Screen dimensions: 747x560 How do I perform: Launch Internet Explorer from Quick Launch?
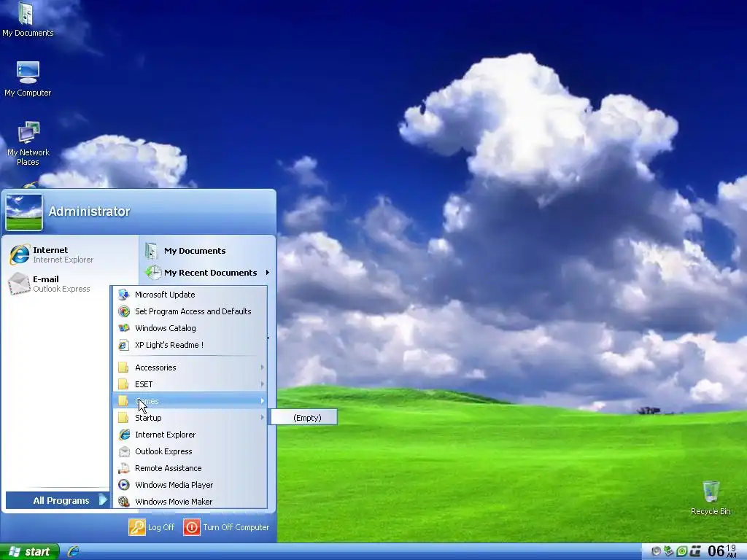(74, 551)
